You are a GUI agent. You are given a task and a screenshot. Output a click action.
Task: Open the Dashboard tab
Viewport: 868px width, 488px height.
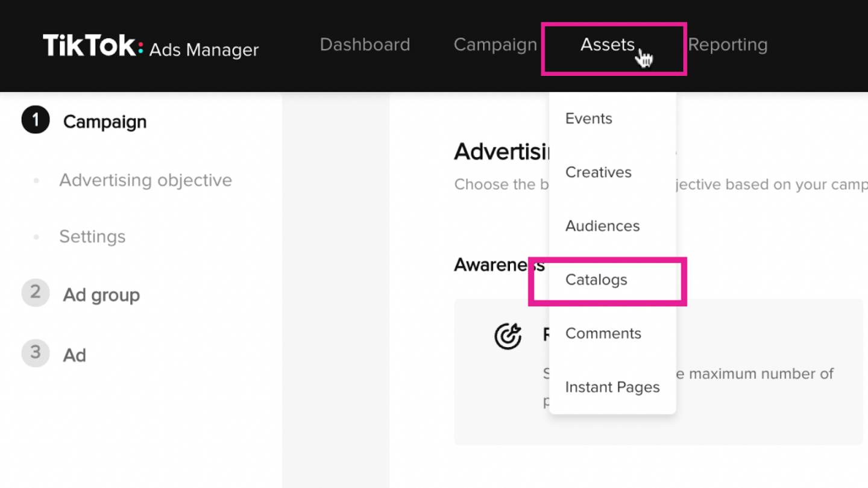(365, 45)
